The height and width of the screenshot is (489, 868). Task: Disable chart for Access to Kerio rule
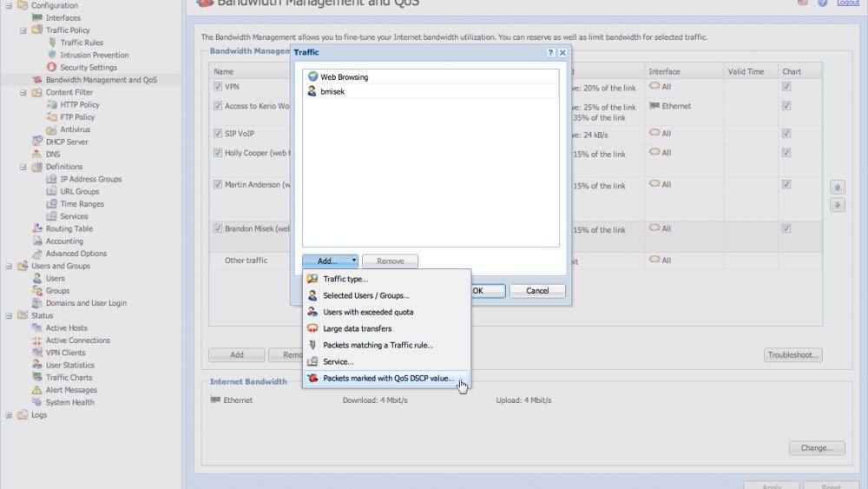786,106
